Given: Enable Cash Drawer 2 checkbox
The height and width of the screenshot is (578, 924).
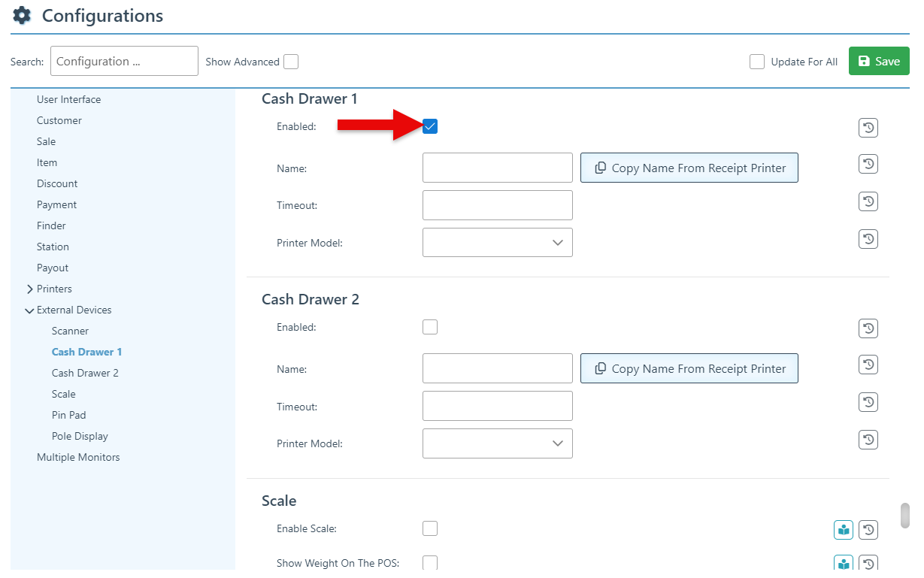Looking at the screenshot, I should (430, 327).
